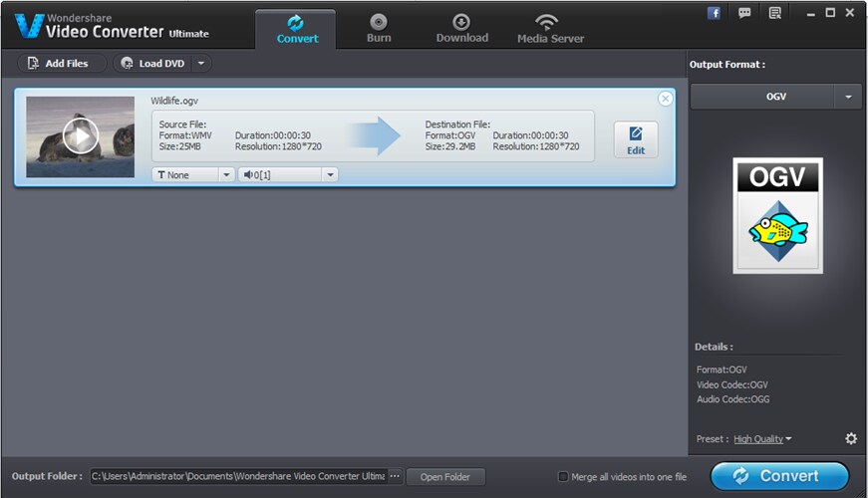Click the Wondershare V logo
Image resolution: width=868 pixels, height=498 pixels.
(x=29, y=26)
